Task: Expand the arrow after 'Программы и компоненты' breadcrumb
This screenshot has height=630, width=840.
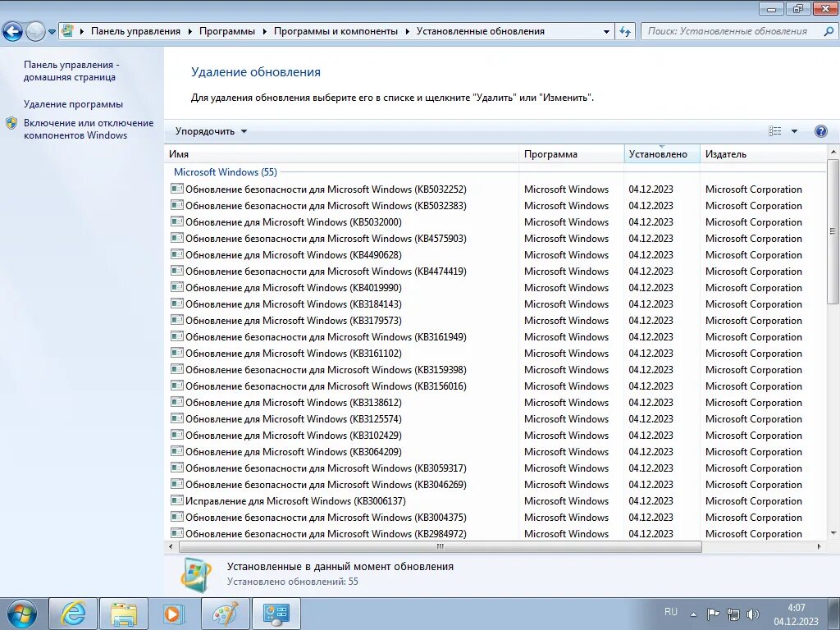Action: pos(407,32)
